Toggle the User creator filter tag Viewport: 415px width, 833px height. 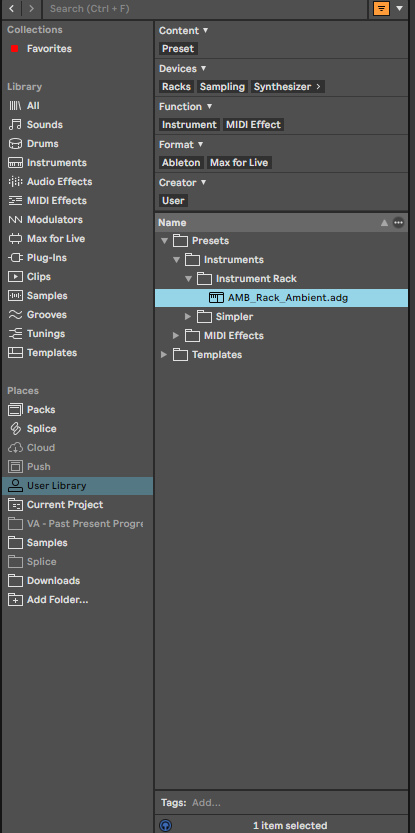pos(173,201)
